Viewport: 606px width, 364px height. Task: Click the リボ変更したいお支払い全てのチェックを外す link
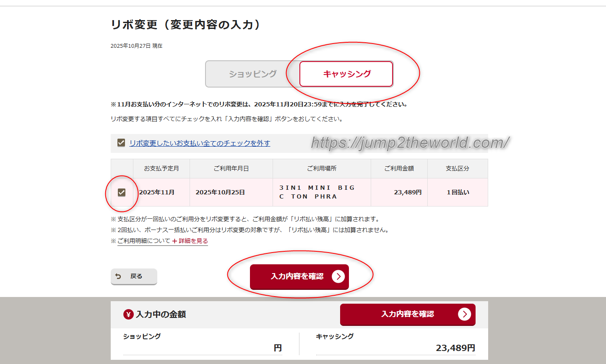200,143
